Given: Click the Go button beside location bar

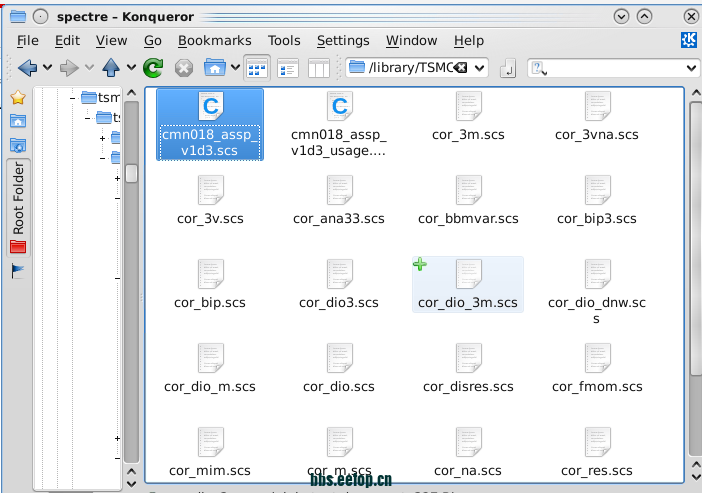Looking at the screenshot, I should (508, 69).
